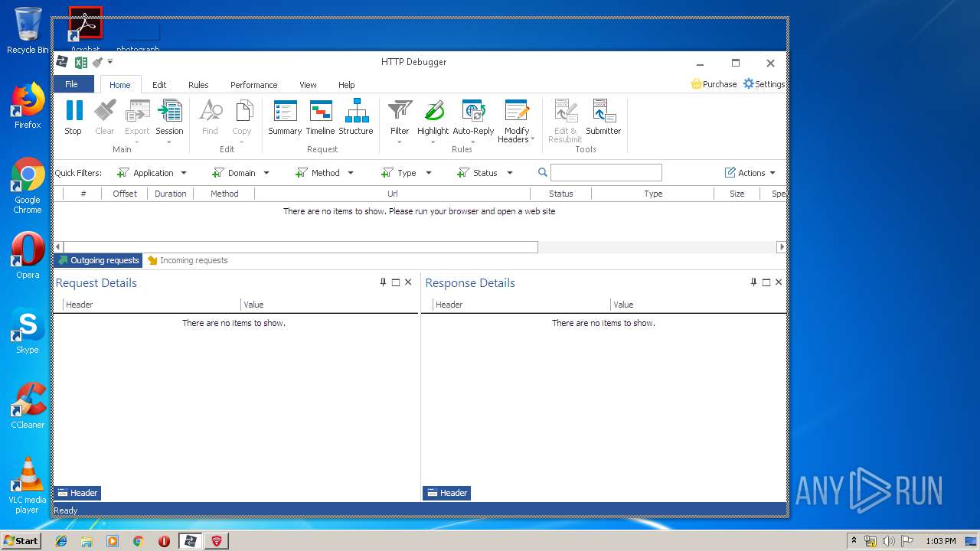This screenshot has height=551, width=980.
Task: Switch to the Home ribbon tab
Action: (120, 85)
